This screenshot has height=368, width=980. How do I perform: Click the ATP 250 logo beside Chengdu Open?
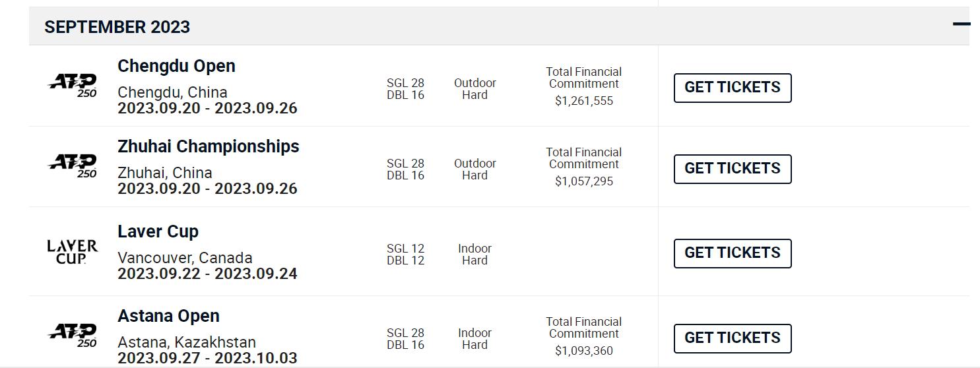tap(73, 86)
